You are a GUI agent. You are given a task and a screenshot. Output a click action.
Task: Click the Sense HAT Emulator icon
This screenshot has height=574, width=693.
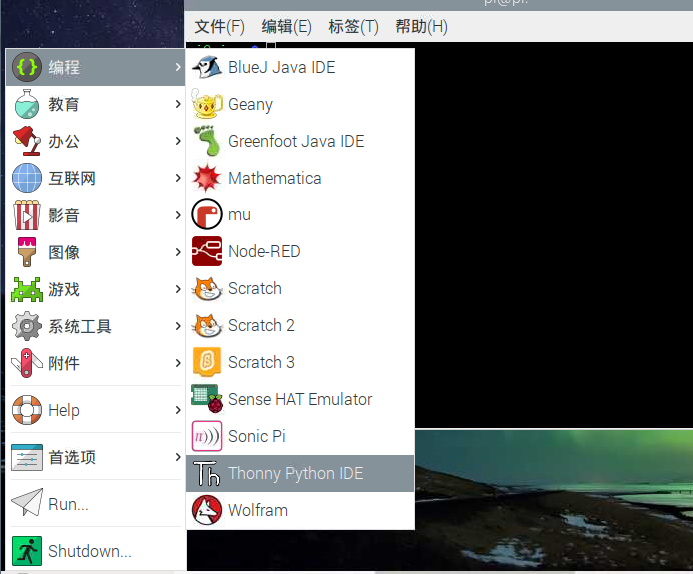click(x=207, y=399)
